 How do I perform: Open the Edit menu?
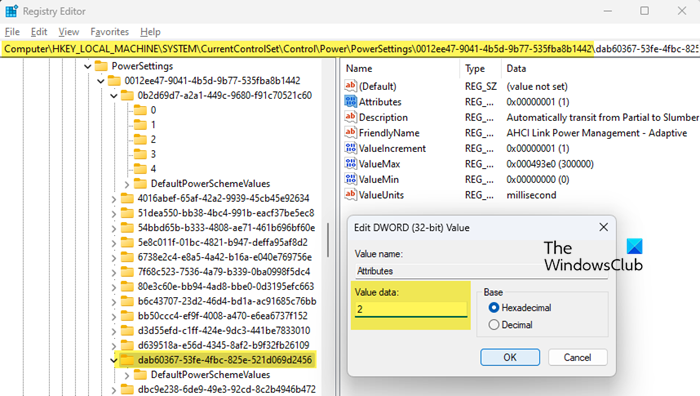click(x=39, y=32)
